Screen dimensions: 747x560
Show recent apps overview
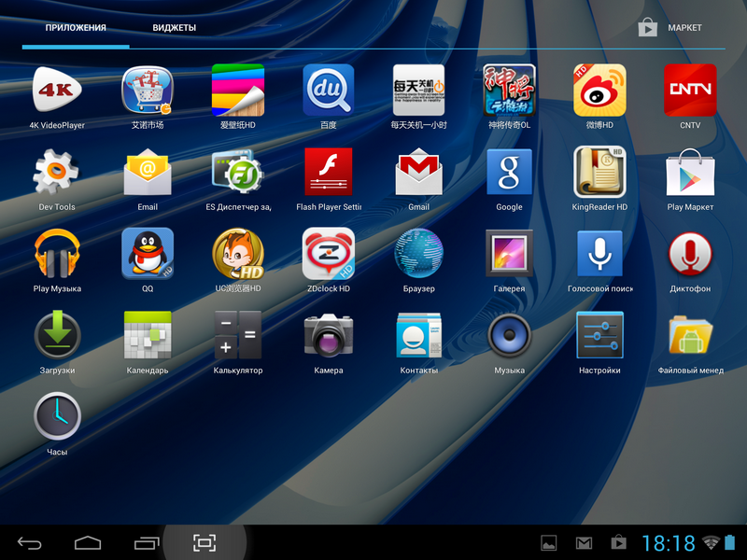coord(147,543)
